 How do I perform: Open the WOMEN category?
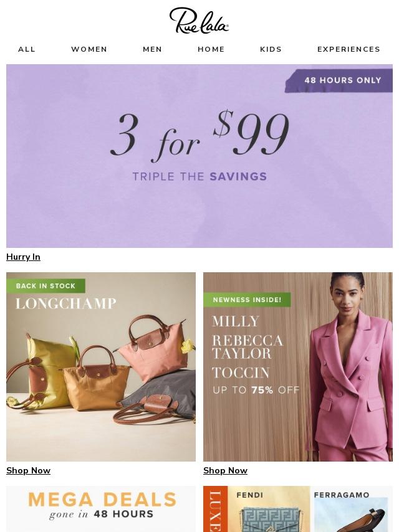pos(89,49)
